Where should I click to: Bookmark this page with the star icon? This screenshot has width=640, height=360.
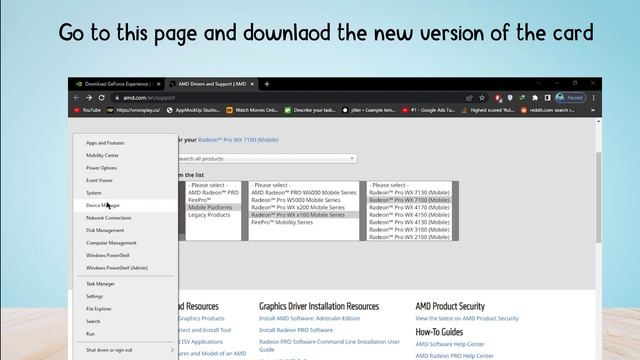(482, 98)
